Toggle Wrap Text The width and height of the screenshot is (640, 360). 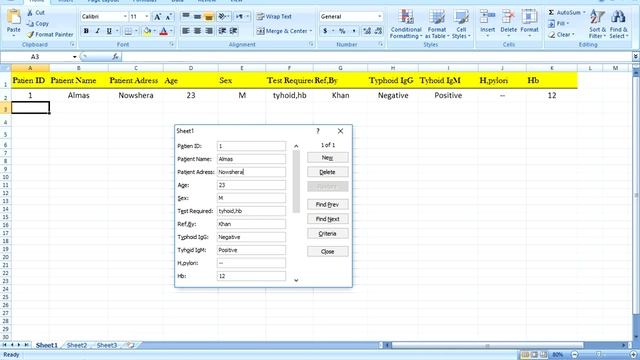(x=274, y=17)
